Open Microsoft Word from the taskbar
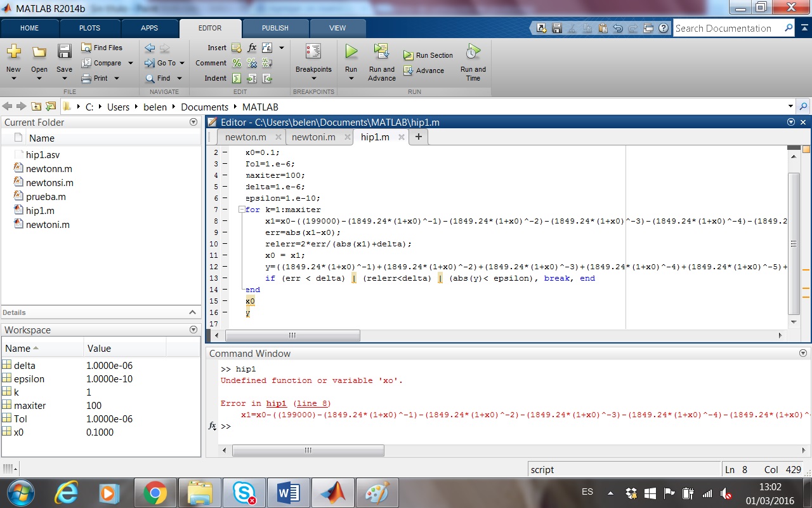 click(289, 493)
